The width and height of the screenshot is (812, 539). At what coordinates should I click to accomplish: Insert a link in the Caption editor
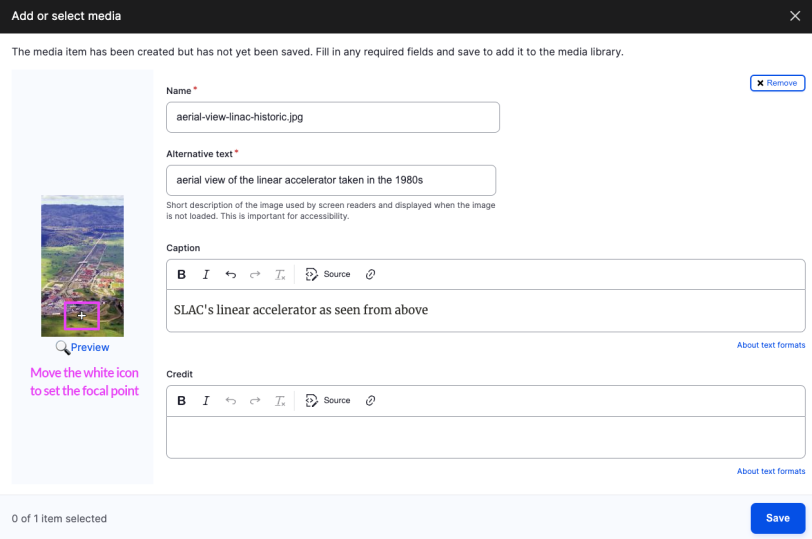pos(370,274)
